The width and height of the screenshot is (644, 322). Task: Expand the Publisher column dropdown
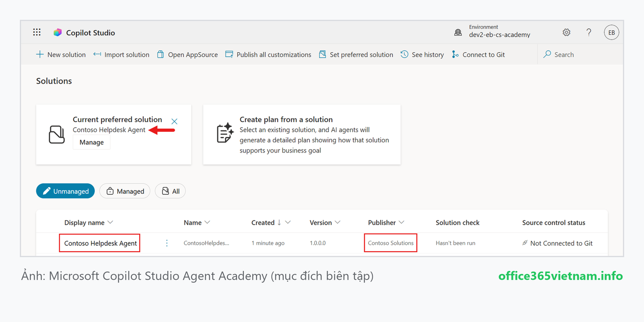(401, 222)
